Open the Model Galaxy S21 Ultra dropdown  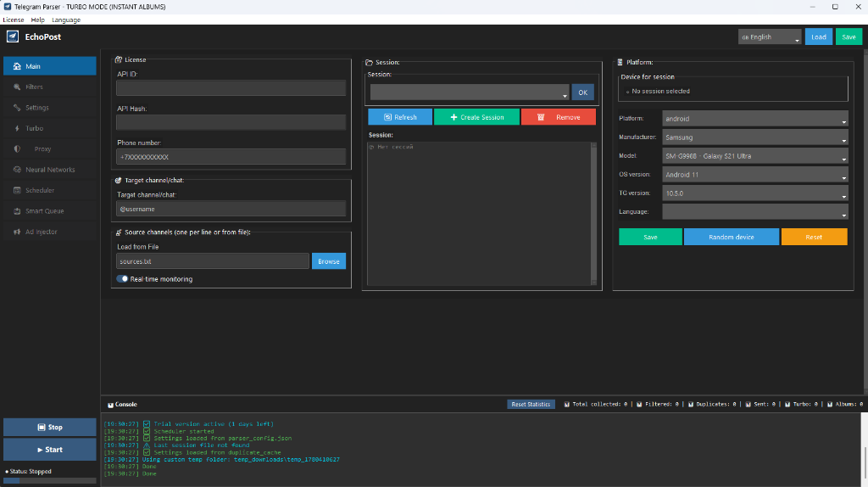755,156
